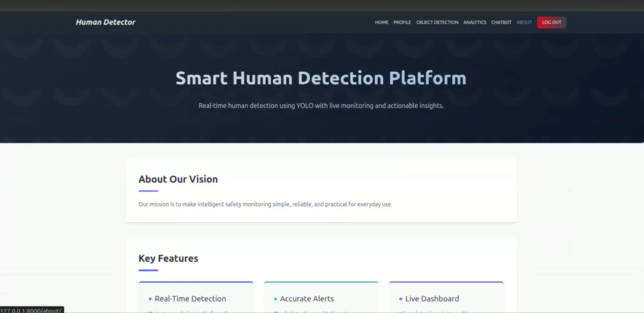Open OBJECT DETECTION in the navbar

tap(437, 22)
